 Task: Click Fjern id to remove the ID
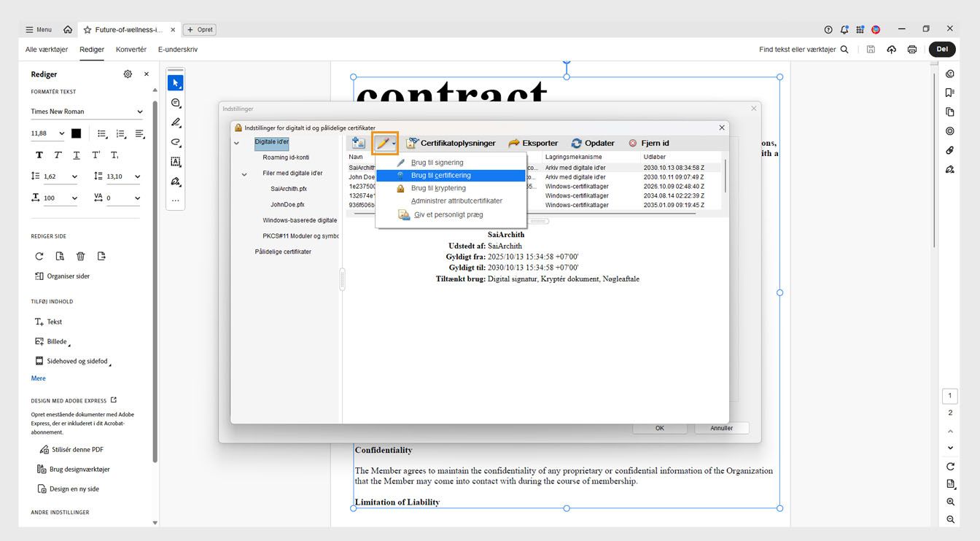coord(648,143)
